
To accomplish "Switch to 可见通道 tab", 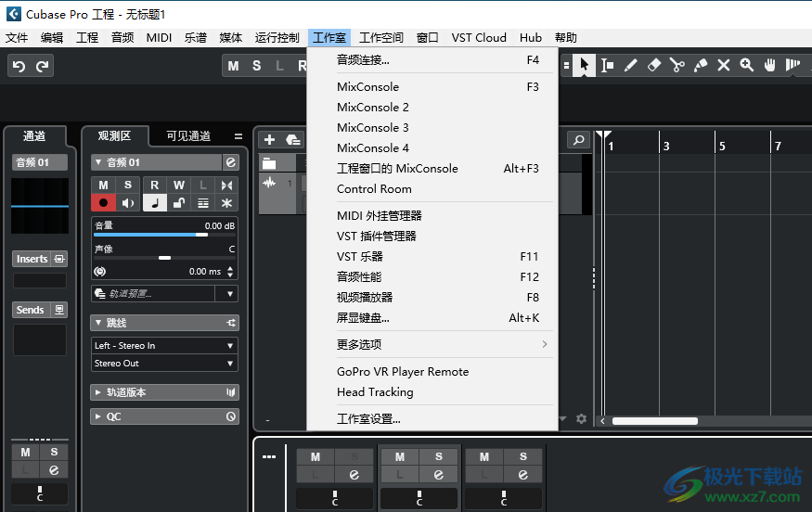I will coord(188,136).
